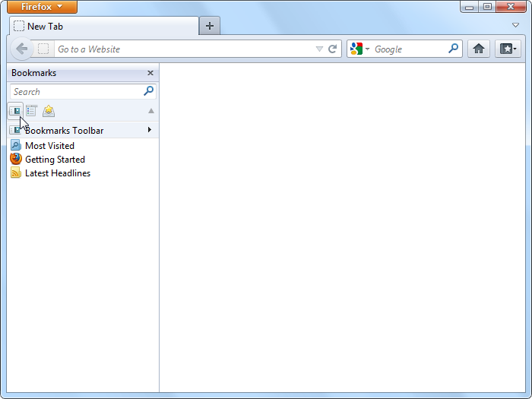Click the reload page icon
532x399 pixels.
[332, 49]
